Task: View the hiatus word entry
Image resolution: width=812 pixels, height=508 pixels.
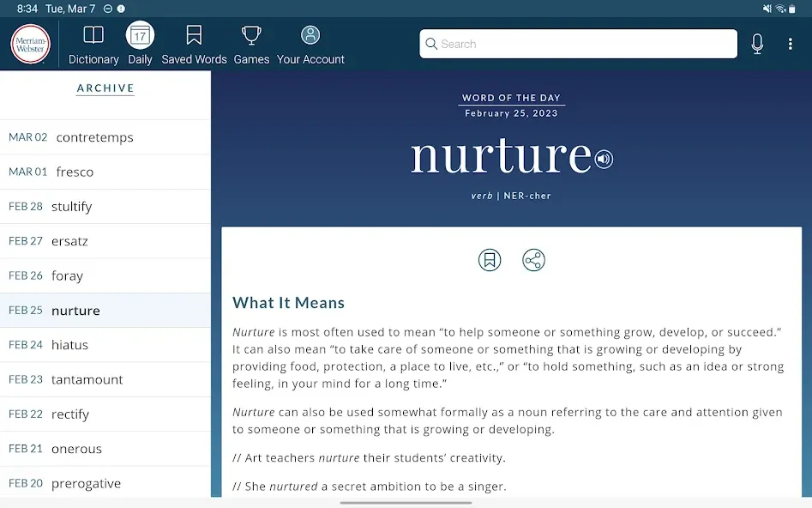Action: [x=105, y=345]
